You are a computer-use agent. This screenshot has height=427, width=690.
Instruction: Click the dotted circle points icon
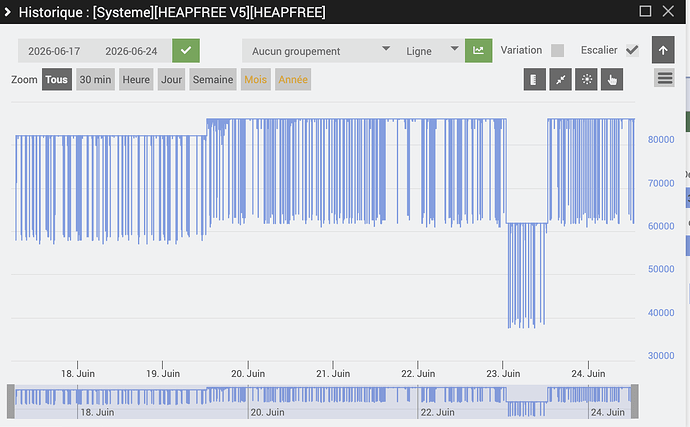(587, 80)
